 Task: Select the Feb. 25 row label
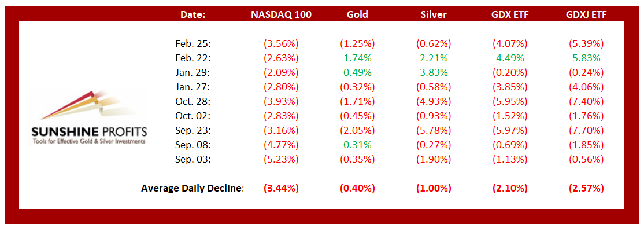193,43
